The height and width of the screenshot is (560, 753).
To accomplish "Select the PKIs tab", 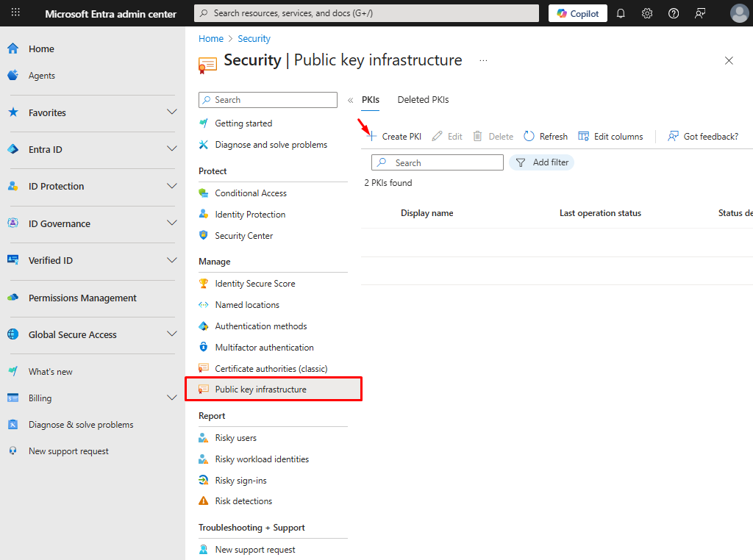I will click(x=371, y=99).
